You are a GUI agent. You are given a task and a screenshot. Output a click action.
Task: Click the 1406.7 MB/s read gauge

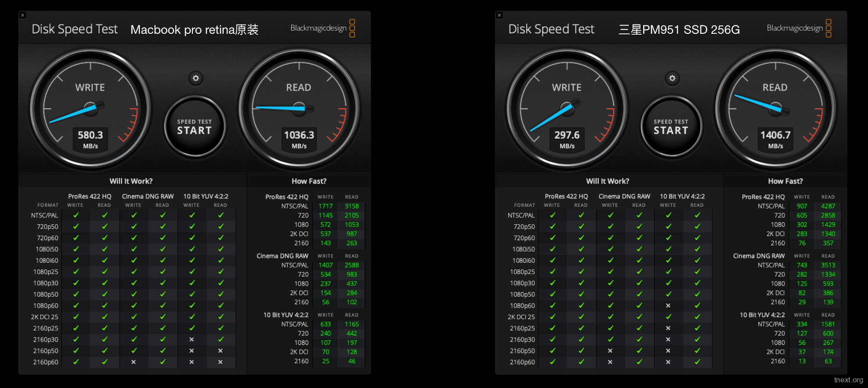(776, 109)
